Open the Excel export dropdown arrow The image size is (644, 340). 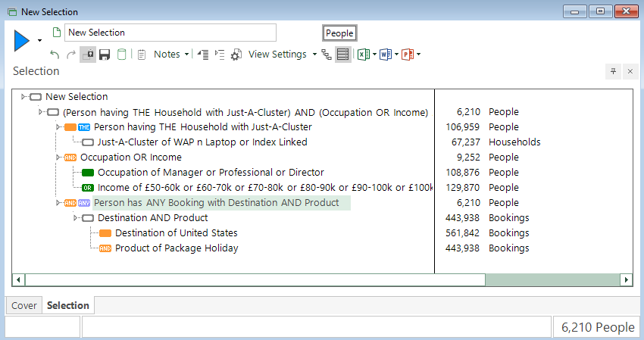coord(374,55)
